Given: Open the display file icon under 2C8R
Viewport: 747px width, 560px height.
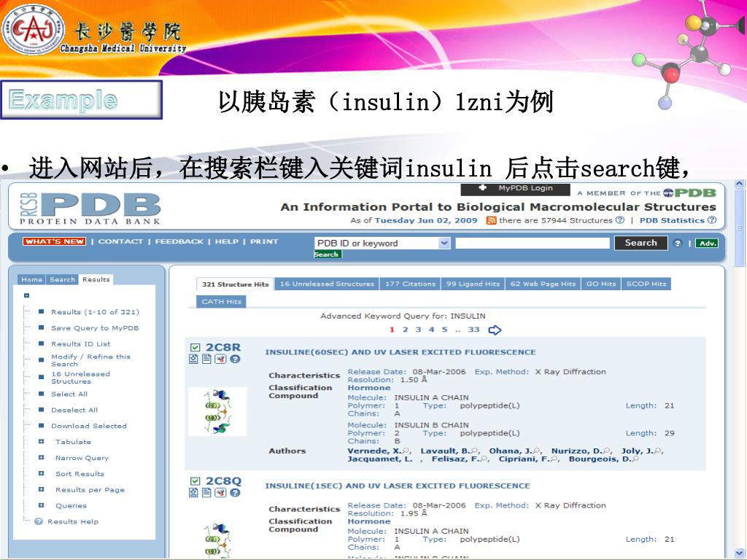Looking at the screenshot, I should pos(206,359).
